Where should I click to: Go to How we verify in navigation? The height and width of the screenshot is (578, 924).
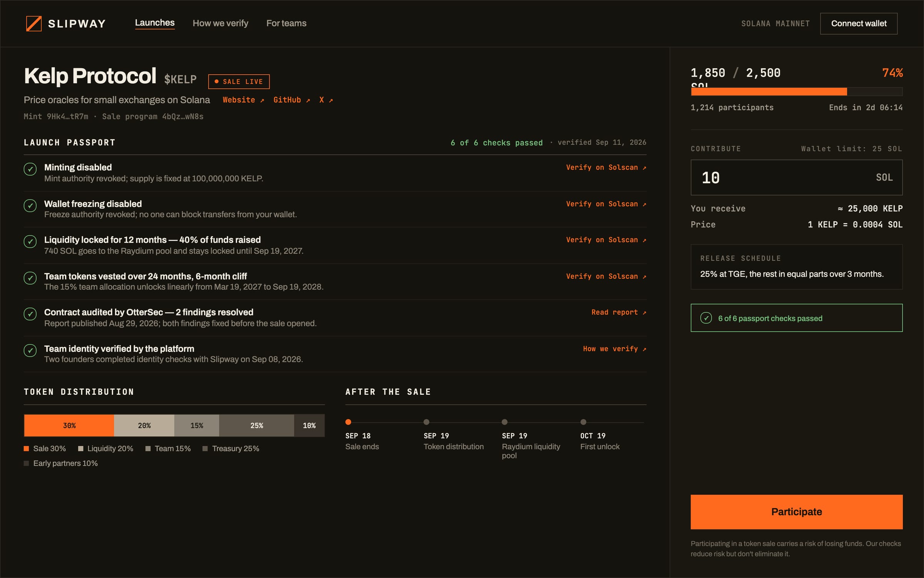(221, 23)
